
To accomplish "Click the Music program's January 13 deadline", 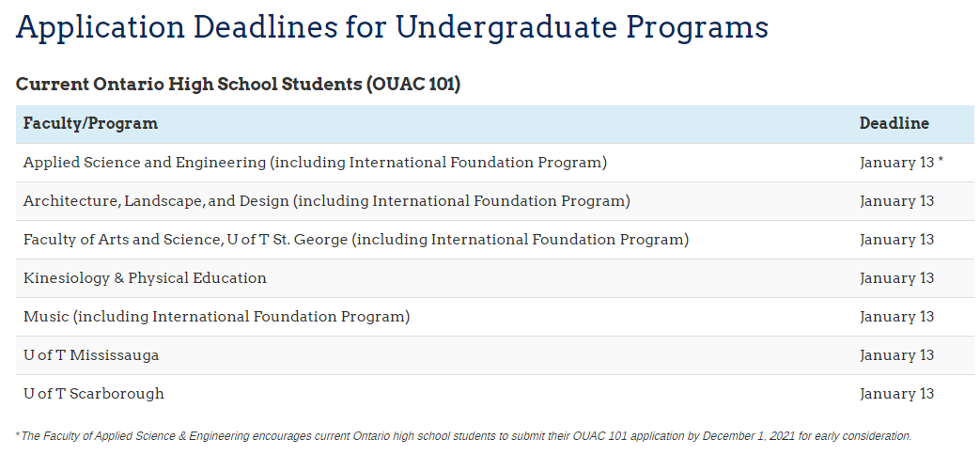I will (x=896, y=317).
